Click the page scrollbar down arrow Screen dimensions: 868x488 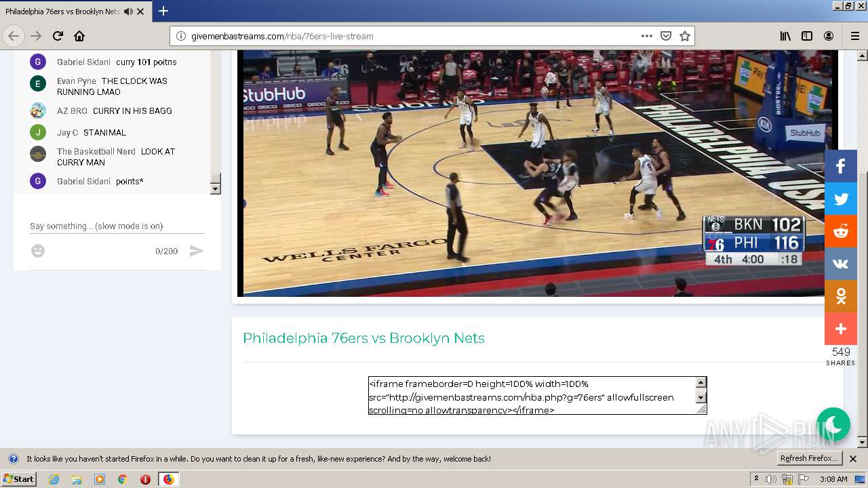[863, 443]
